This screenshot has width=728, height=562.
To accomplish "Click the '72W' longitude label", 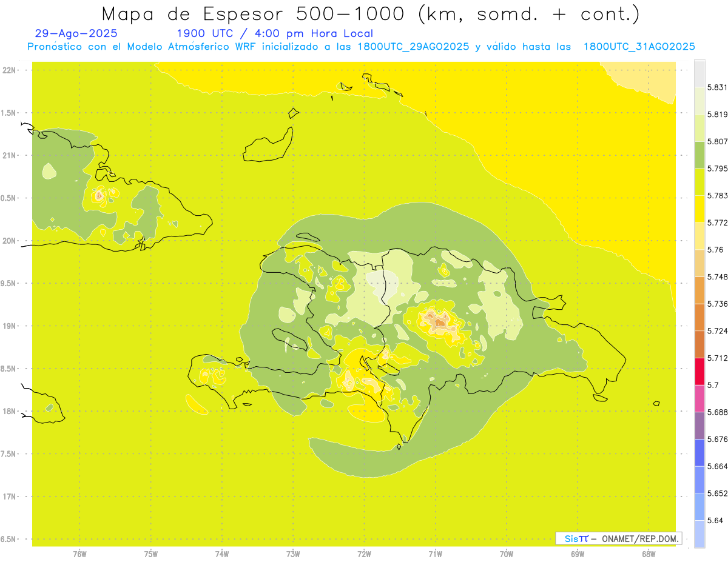I will (364, 554).
